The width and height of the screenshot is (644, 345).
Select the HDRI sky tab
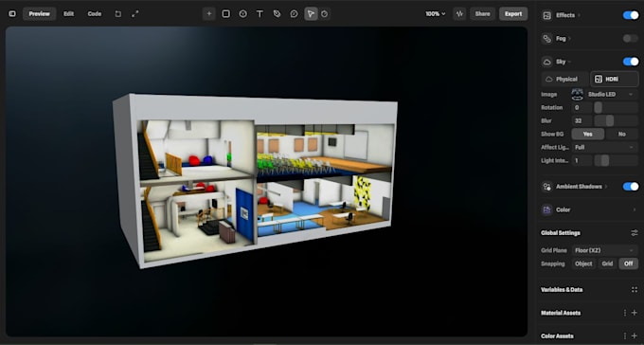coord(615,79)
